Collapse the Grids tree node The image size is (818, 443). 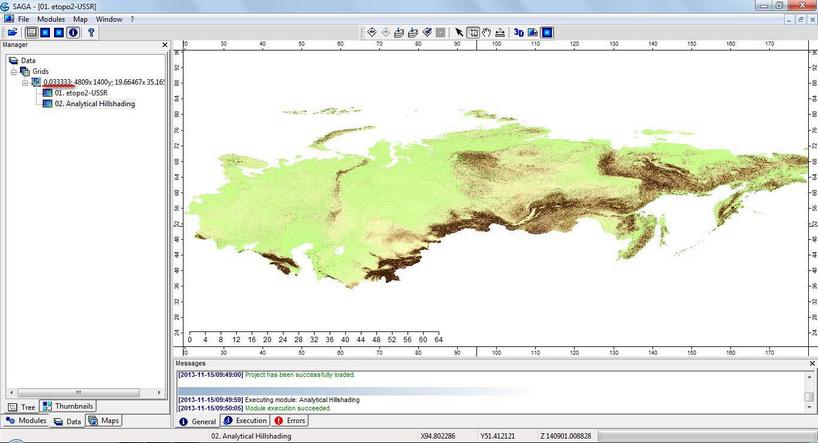tap(14, 72)
